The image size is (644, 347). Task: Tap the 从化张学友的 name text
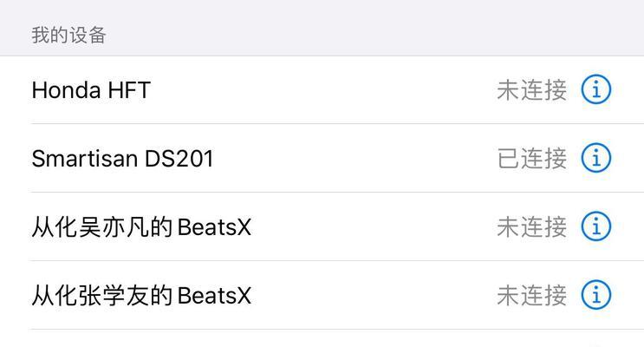pos(102,296)
